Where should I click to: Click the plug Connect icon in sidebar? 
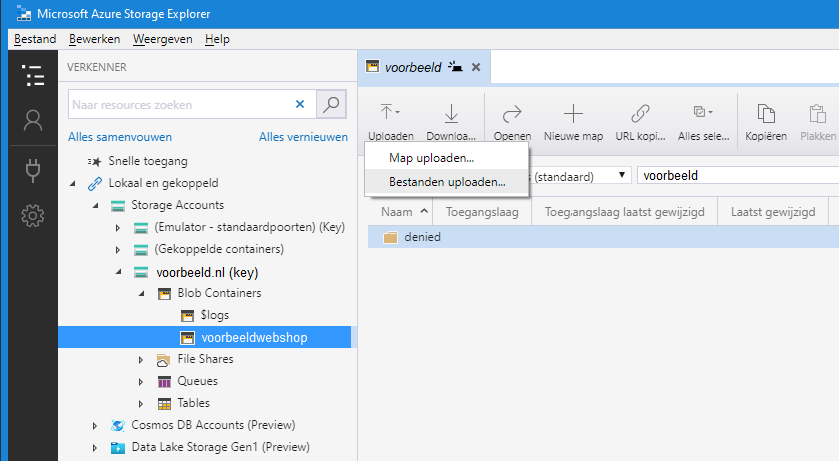[33, 171]
